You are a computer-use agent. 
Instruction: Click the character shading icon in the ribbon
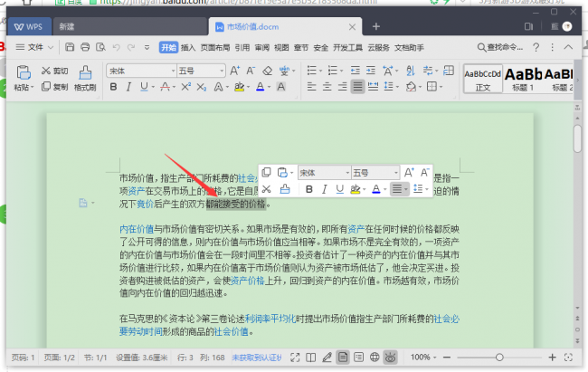coord(280,87)
